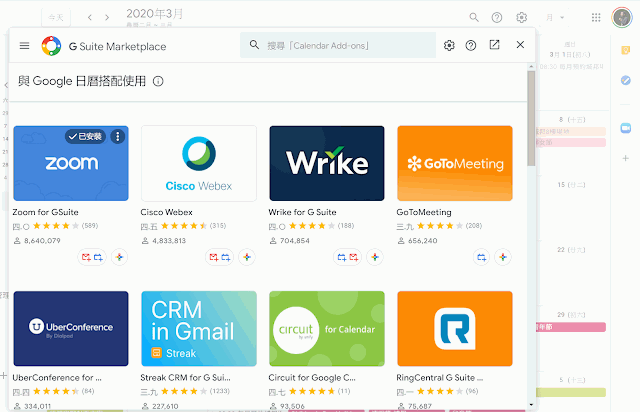Click the Zoom for GSuite title
Screen dimensions: 640x412
[x=45, y=212]
